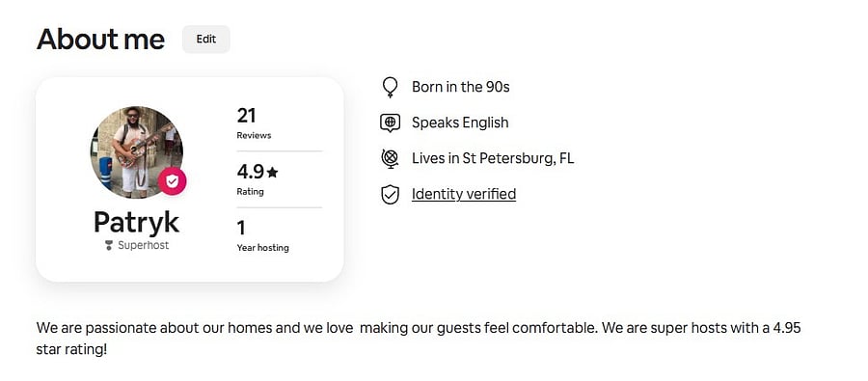Click the 4.9 Rating stat
868x381 pixels.
[x=258, y=179]
